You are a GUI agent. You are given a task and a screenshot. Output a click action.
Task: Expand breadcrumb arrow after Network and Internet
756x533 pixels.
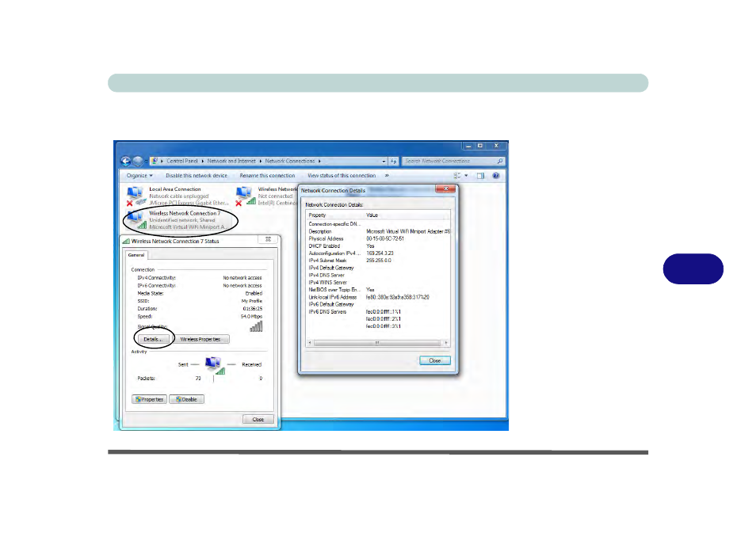pyautogui.click(x=261, y=161)
